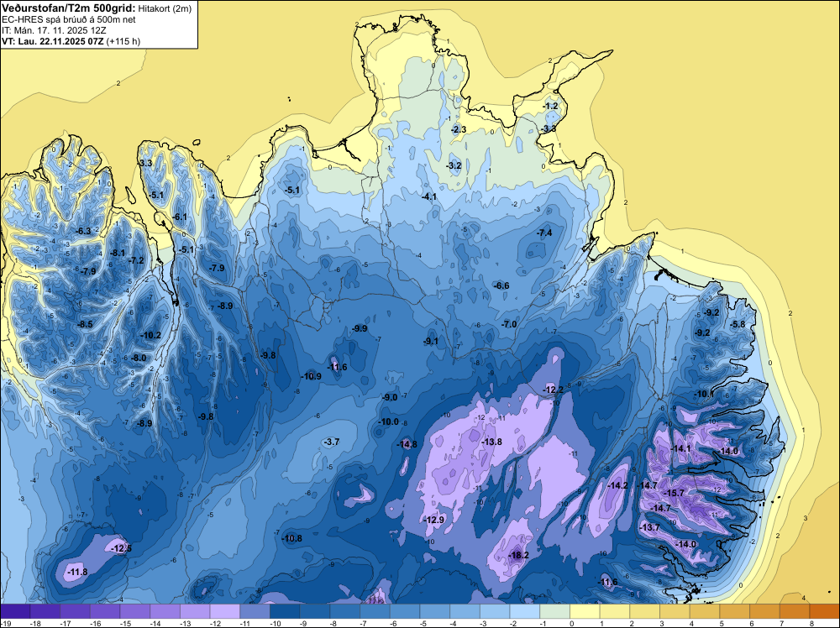Select the -13.7 temperature value
840x628 pixels.
pyautogui.click(x=650, y=527)
